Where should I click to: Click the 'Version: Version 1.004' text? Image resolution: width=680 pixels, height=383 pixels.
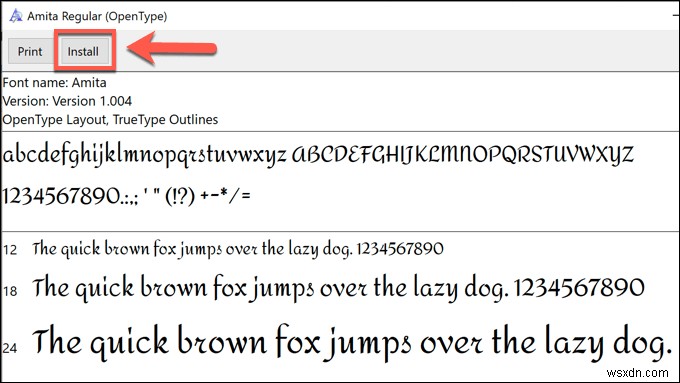[67, 101]
